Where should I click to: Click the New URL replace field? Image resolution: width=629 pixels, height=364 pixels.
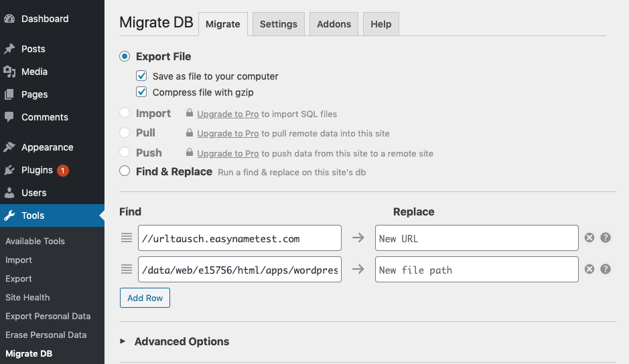point(476,238)
